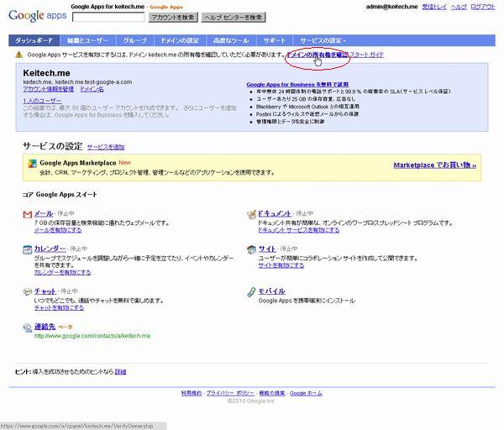The image size is (504, 430).
Task: Open the サポート tab
Action: (275, 40)
